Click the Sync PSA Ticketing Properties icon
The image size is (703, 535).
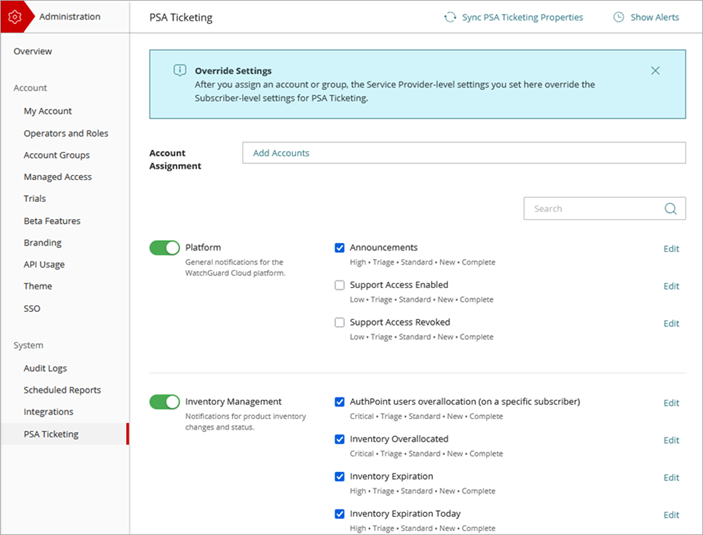coord(450,17)
